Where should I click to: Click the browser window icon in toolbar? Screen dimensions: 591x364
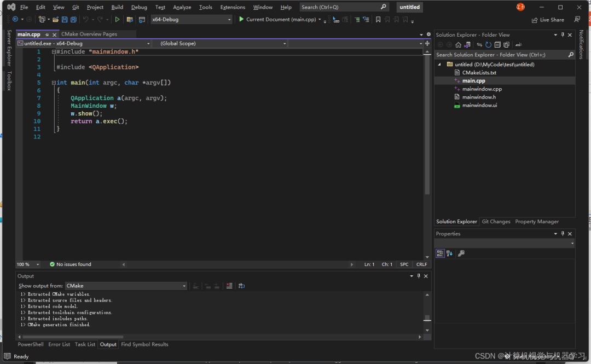click(x=142, y=19)
